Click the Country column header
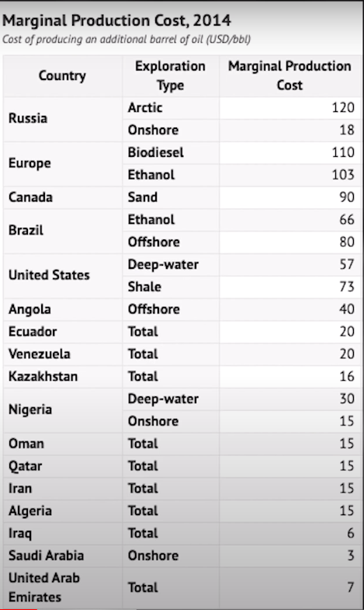364x610 pixels. [63, 76]
